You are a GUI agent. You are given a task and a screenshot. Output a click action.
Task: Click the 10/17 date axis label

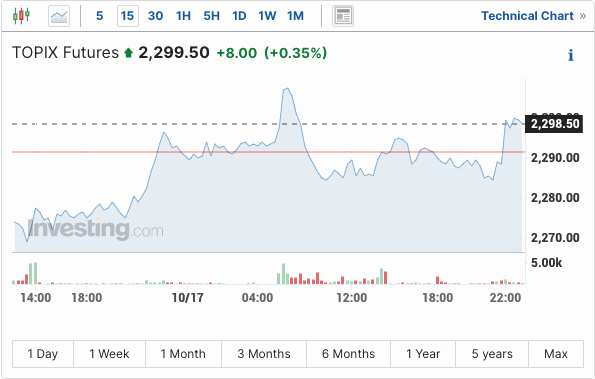pos(187,298)
